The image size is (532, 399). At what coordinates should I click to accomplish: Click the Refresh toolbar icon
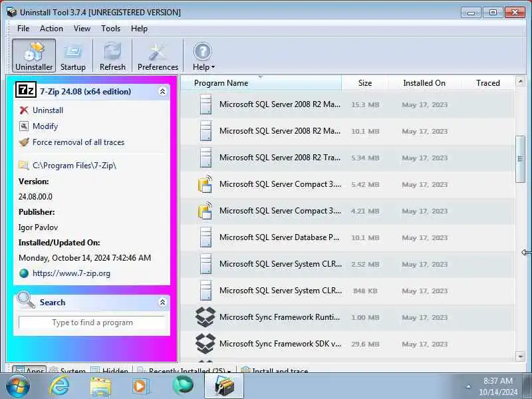[x=112, y=52]
